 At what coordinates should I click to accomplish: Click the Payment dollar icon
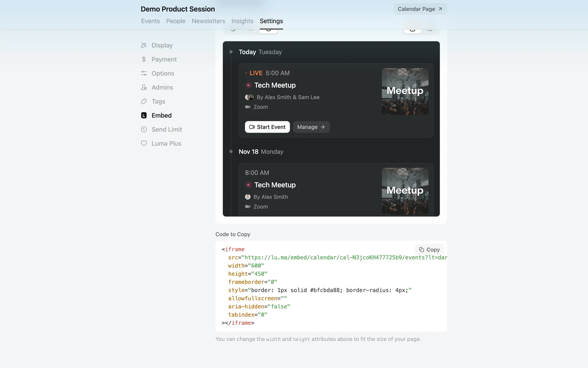144,59
